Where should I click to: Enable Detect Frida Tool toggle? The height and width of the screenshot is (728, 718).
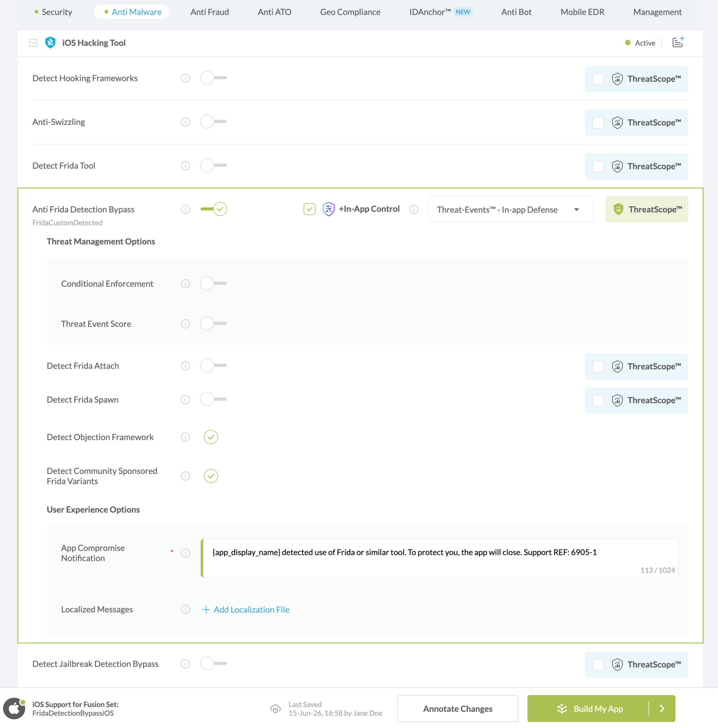[213, 165]
